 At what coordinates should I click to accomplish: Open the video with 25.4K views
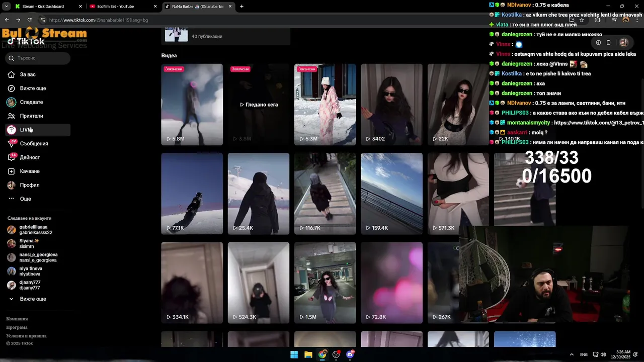point(259,194)
